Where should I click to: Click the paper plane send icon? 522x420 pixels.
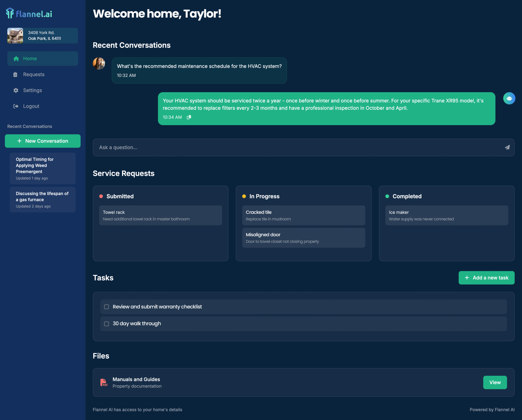pyautogui.click(x=507, y=147)
